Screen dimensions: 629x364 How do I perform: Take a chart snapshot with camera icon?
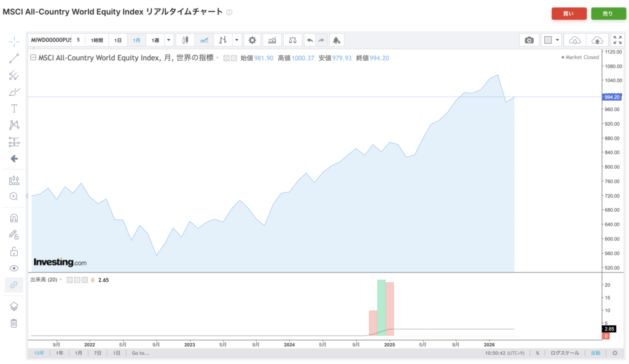529,40
